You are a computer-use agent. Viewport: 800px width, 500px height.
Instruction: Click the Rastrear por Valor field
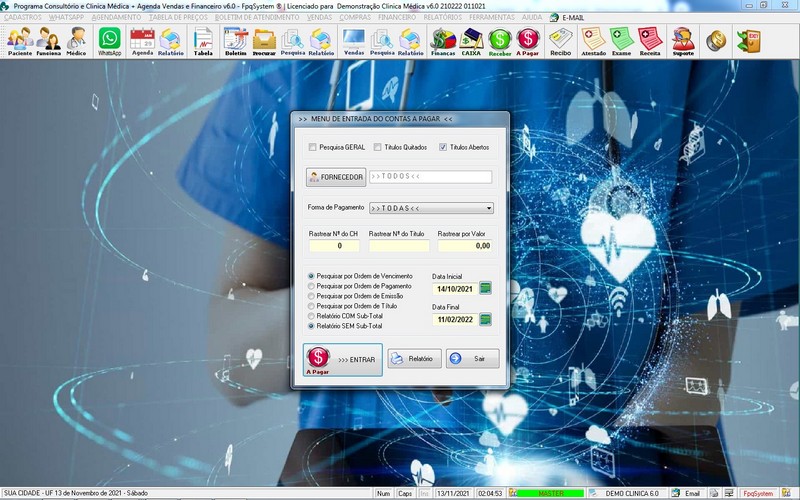(x=465, y=245)
